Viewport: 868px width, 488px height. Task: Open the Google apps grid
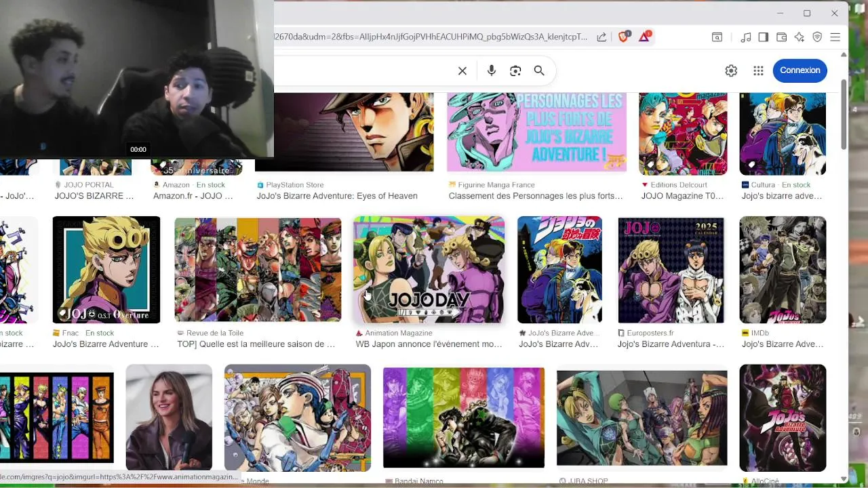click(758, 70)
